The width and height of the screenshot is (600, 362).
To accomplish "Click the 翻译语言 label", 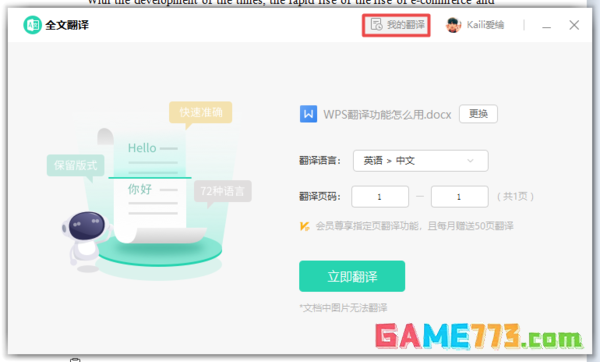I will coord(320,161).
